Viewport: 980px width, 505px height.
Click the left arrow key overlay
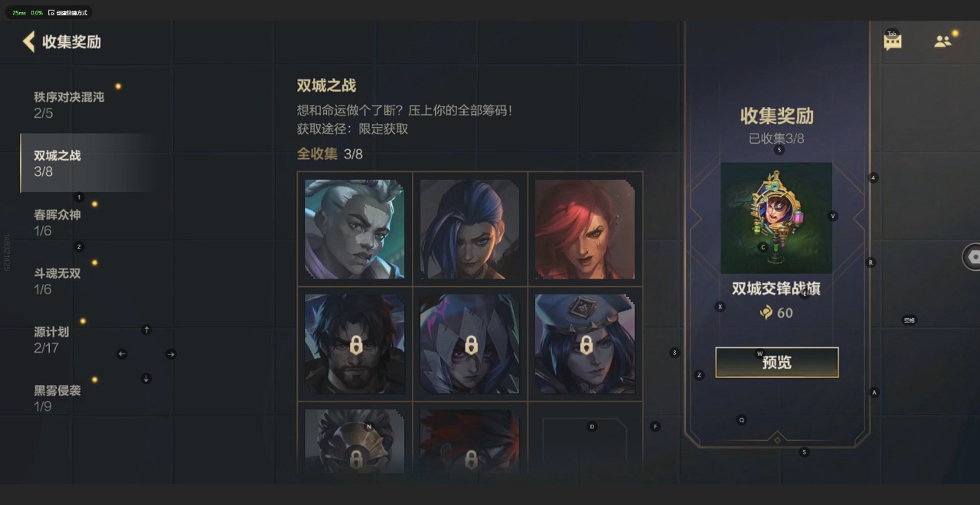click(x=122, y=354)
